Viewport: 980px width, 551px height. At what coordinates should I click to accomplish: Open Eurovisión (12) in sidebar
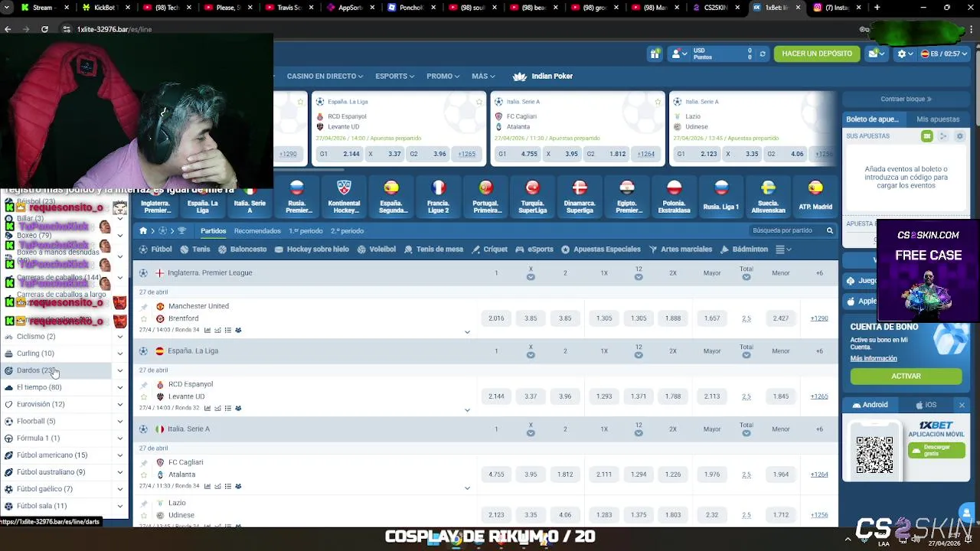tap(41, 404)
